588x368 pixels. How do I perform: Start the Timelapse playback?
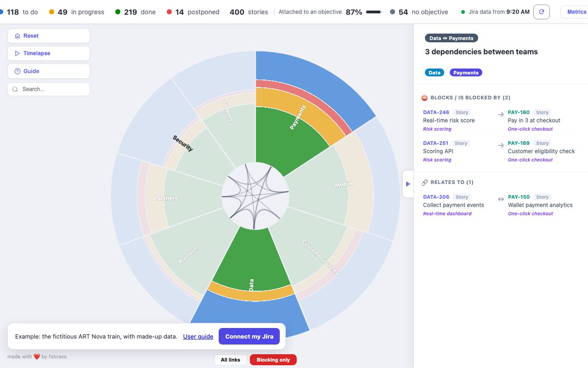49,53
